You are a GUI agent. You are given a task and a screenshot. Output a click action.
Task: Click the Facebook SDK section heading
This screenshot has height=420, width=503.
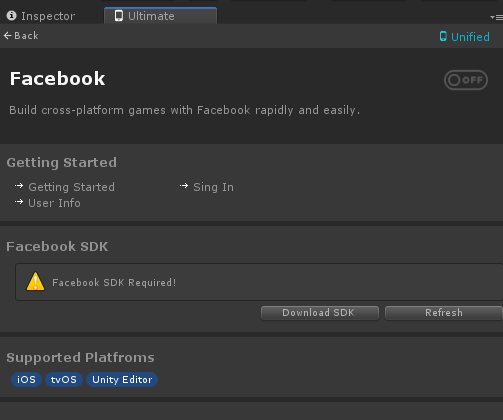[57, 246]
